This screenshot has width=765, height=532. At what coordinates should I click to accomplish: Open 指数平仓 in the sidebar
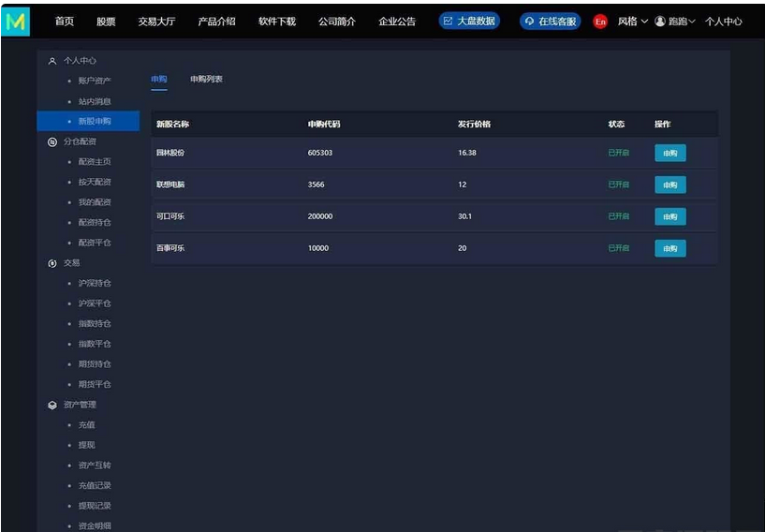95,344
